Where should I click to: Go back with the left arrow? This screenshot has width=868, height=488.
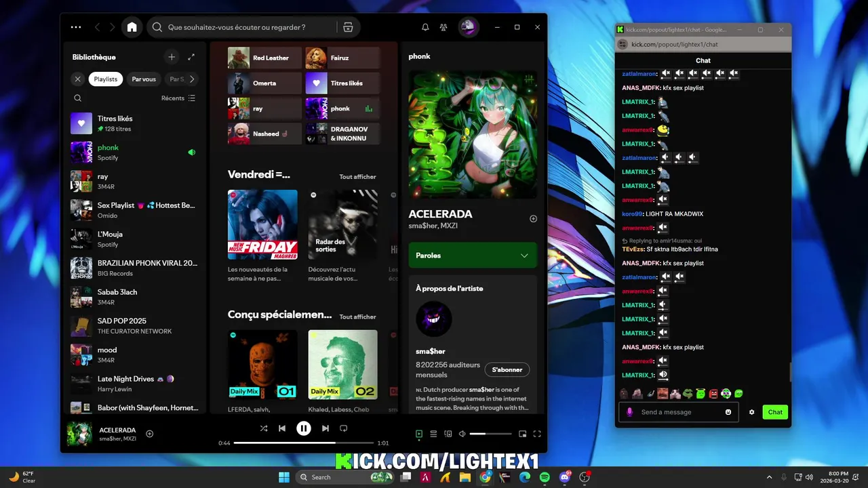(98, 27)
